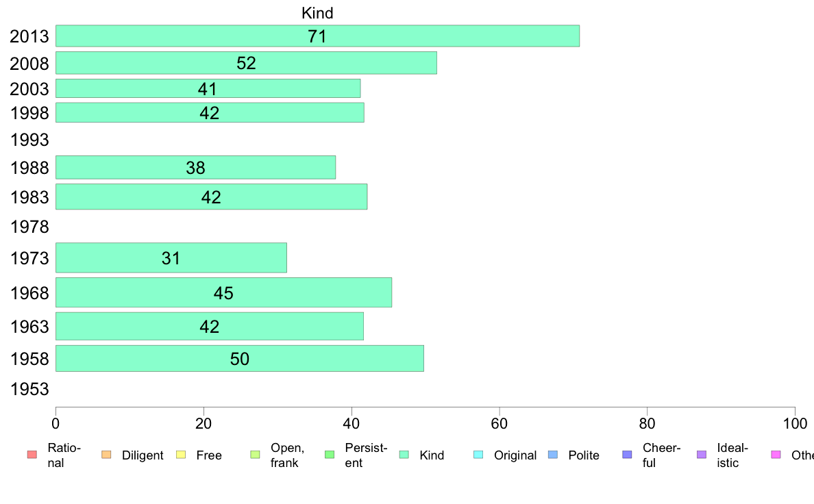This screenshot has width=814, height=504.
Task: Click the 60 tick on x-axis
Action: (499, 424)
